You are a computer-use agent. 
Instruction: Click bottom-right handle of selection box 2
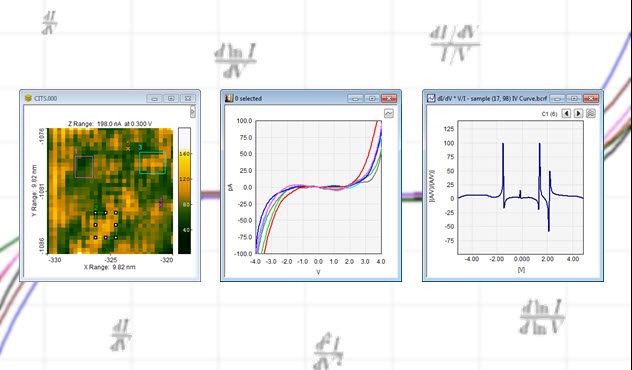pyautogui.click(x=116, y=237)
